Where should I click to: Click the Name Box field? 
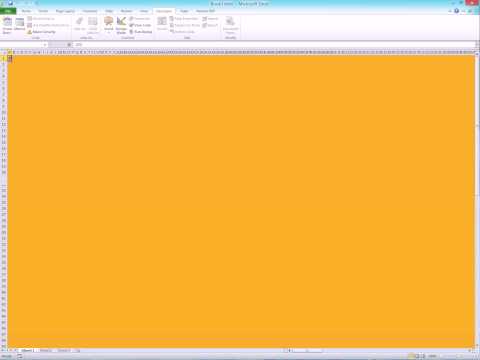point(21,44)
